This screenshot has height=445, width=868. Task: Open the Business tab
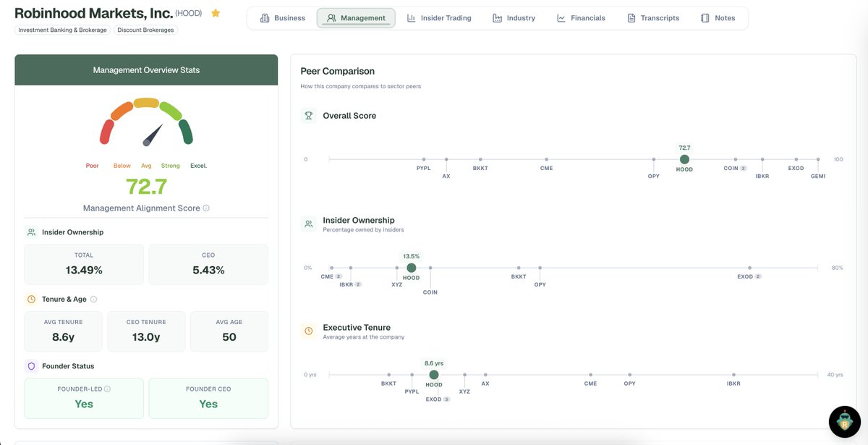click(x=283, y=18)
